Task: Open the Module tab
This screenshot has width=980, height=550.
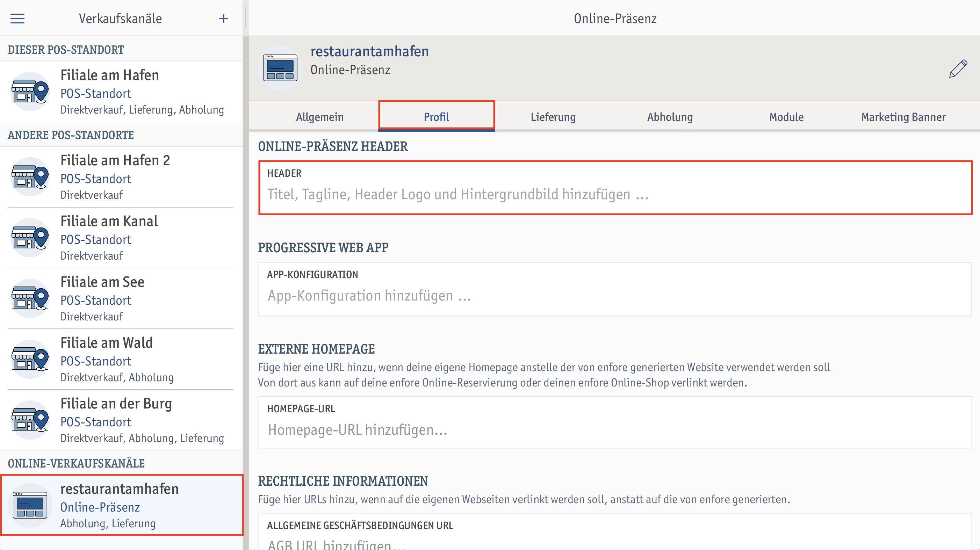Action: [x=787, y=117]
